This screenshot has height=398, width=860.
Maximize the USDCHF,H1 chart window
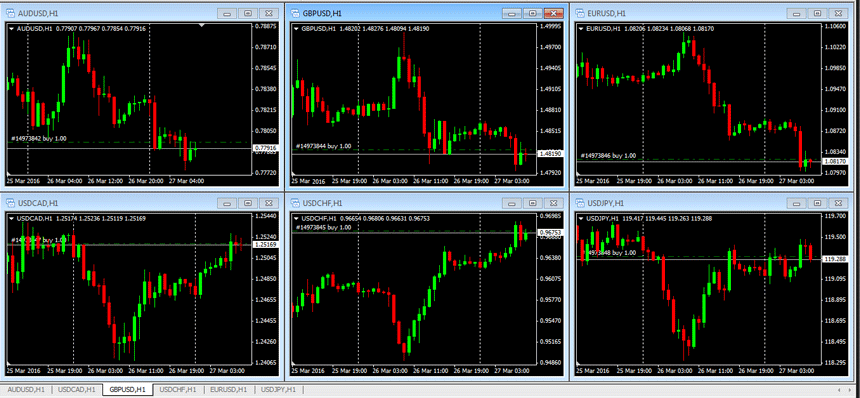click(x=532, y=203)
